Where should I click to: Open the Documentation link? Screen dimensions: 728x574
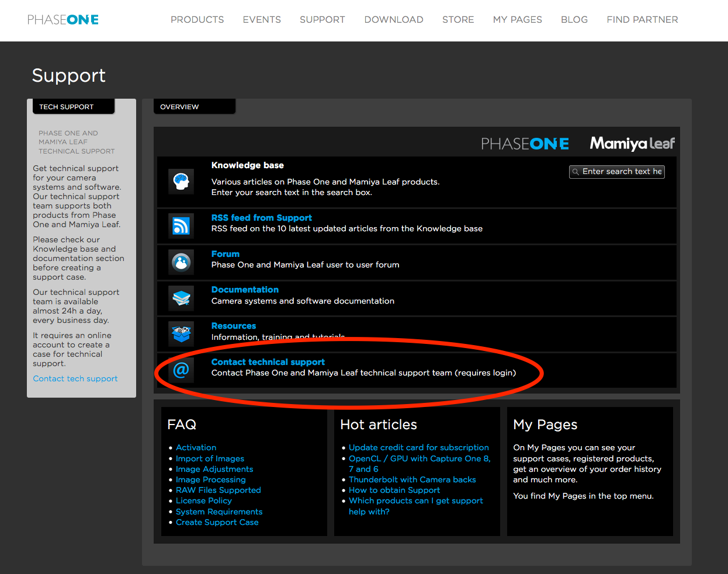[245, 290]
